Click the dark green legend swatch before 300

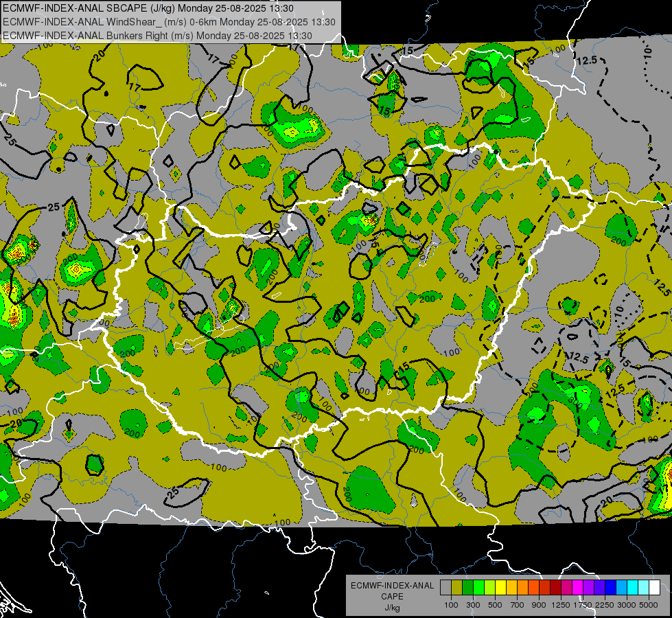point(467,588)
